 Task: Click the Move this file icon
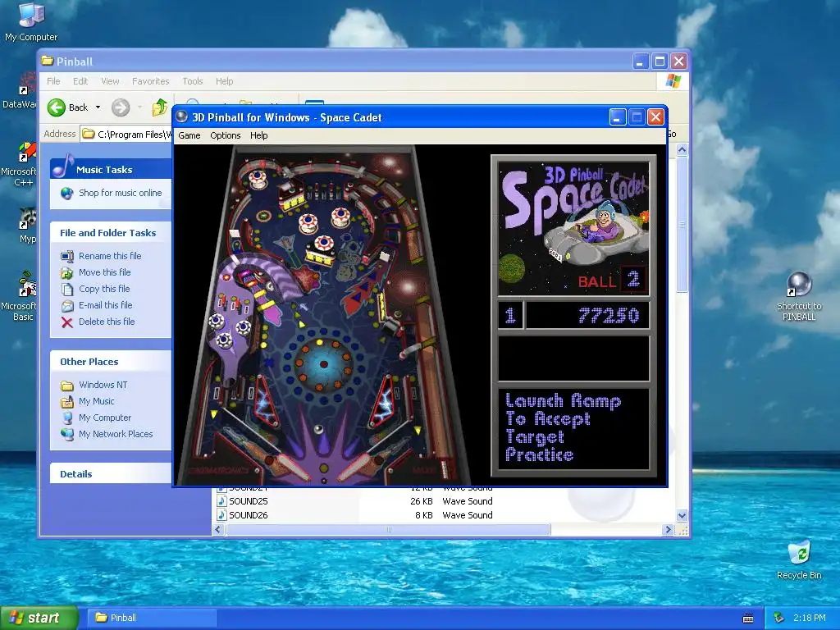[67, 272]
